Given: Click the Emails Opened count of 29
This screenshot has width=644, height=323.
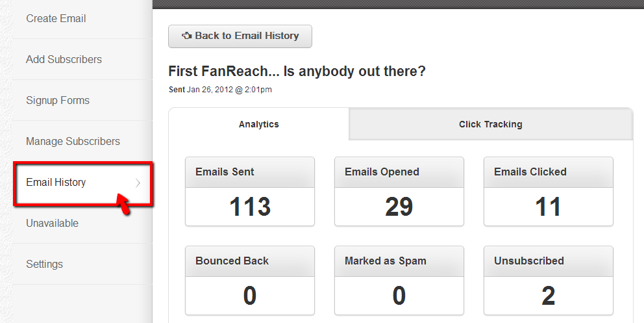Looking at the screenshot, I should coord(399,207).
